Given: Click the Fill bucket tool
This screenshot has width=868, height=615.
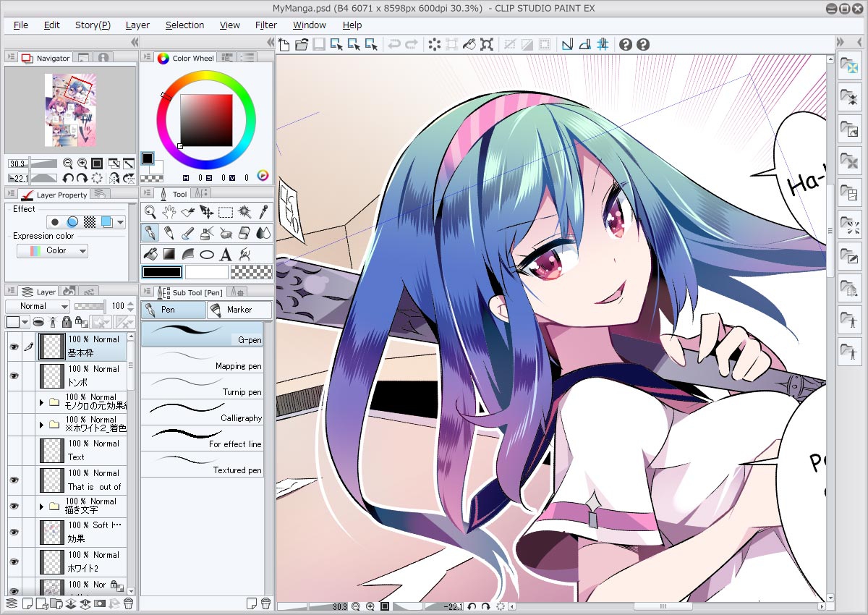Looking at the screenshot, I should click(x=150, y=254).
